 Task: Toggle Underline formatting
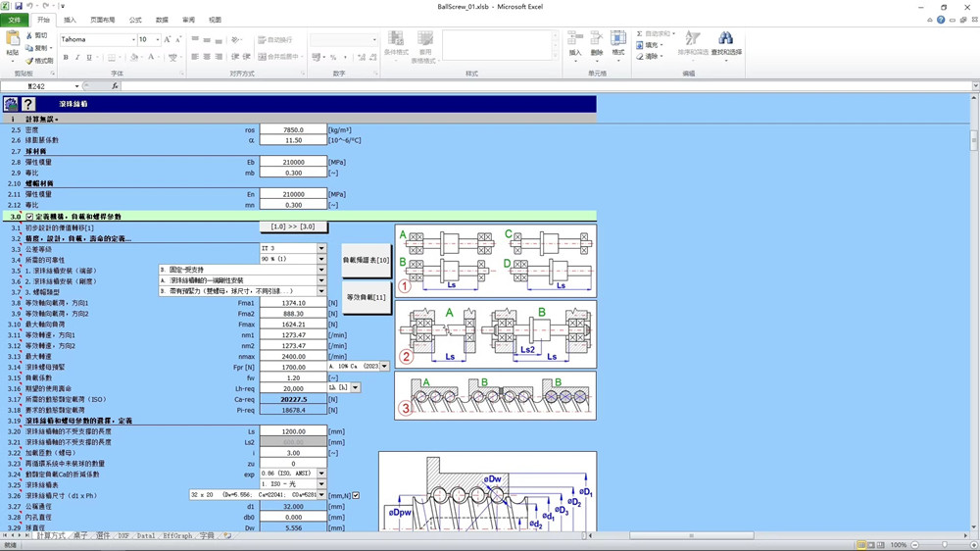pos(89,58)
